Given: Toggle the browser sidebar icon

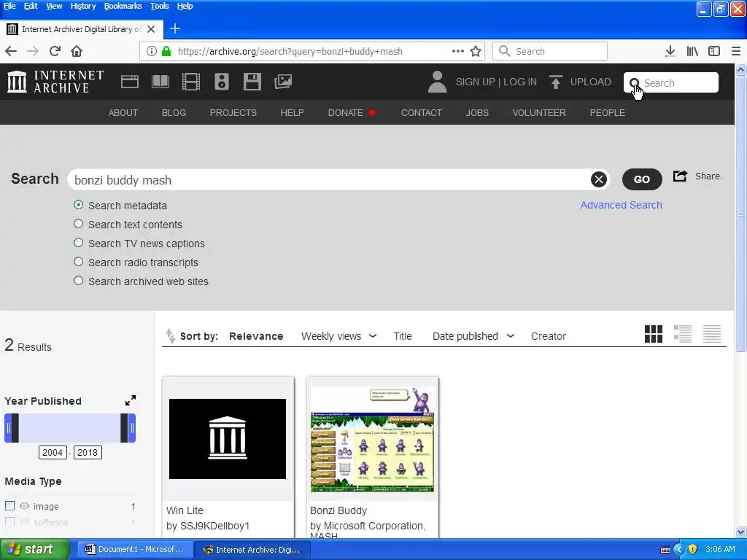Looking at the screenshot, I should pos(714,51).
